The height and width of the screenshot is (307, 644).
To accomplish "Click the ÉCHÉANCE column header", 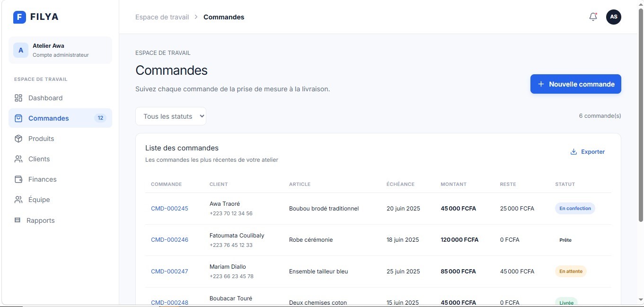I will (400, 184).
